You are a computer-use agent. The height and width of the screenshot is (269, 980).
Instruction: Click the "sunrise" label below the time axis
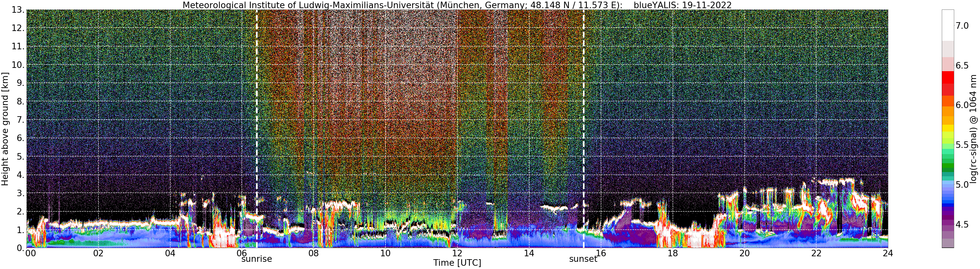(257, 259)
